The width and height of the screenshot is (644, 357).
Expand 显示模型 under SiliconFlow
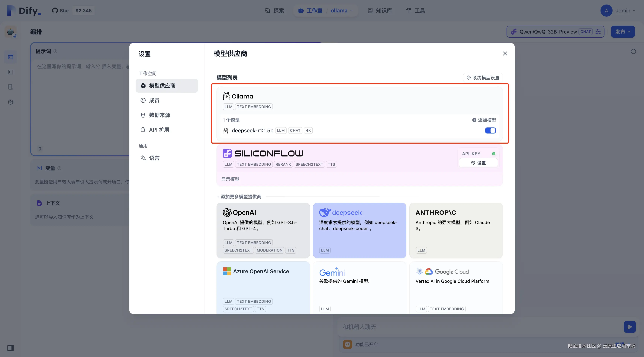tap(230, 179)
